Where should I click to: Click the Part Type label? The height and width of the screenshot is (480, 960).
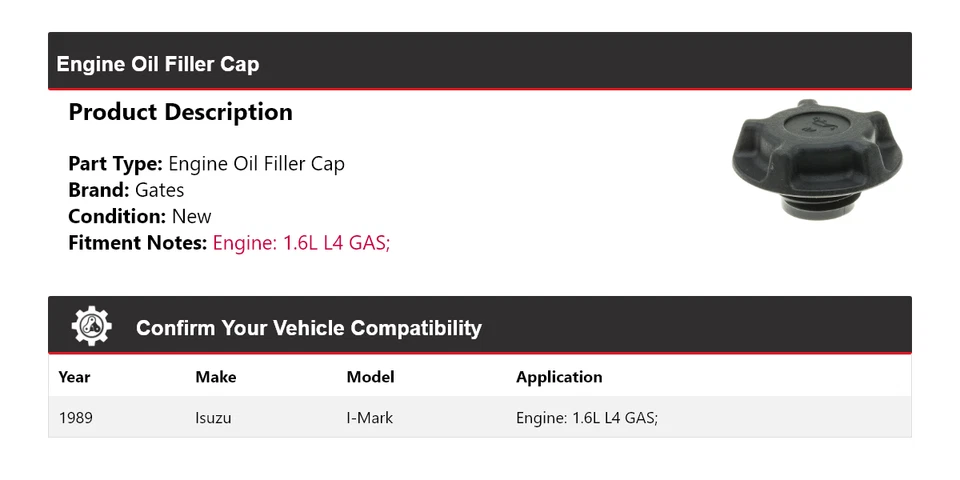point(115,164)
